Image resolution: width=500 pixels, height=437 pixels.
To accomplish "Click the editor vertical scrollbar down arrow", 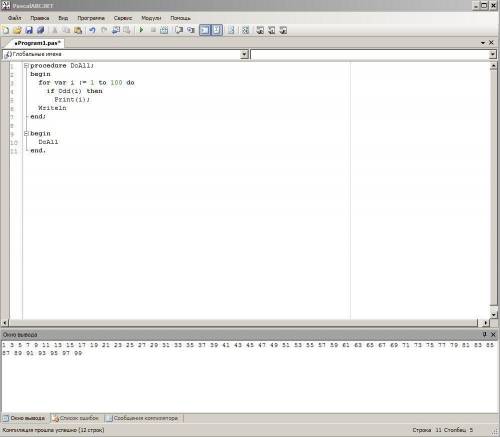I will pos(494,314).
